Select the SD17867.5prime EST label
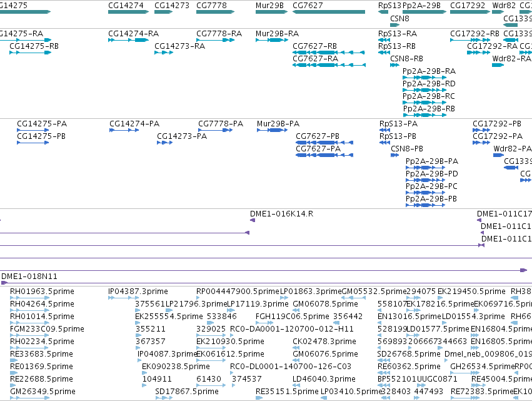 (187, 392)
